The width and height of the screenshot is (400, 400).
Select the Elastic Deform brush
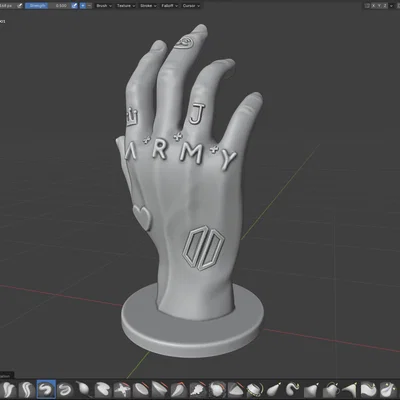coord(274,389)
